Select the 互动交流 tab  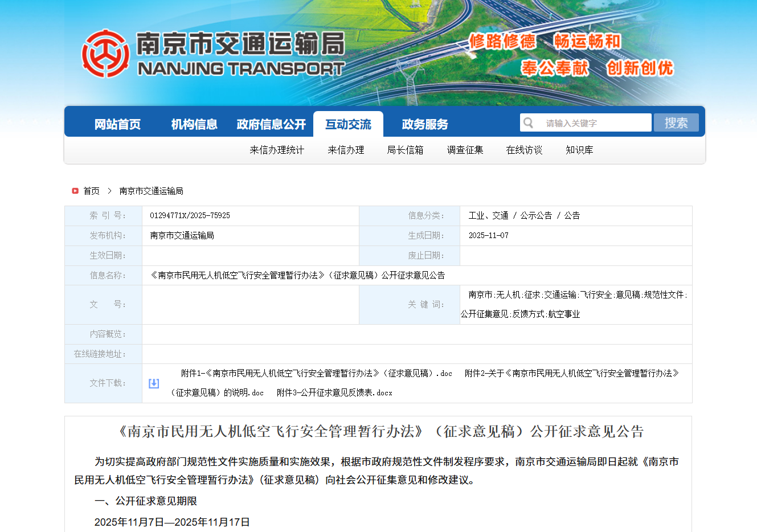pos(348,124)
